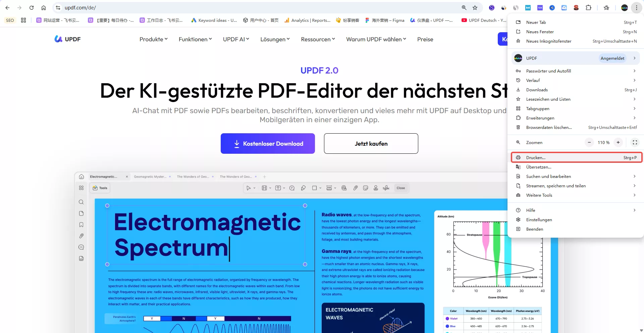Click the Jetzt kaufen button

[x=371, y=143]
